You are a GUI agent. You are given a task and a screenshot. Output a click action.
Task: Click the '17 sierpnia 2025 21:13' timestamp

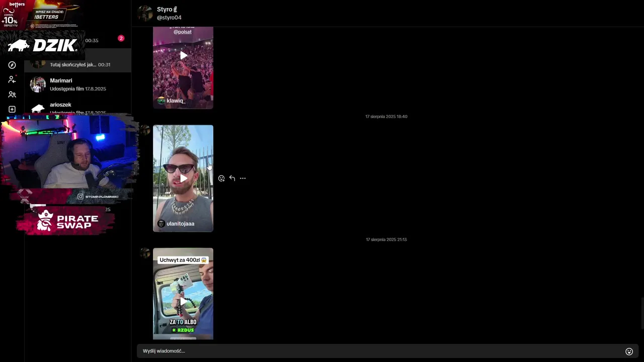[386, 240]
